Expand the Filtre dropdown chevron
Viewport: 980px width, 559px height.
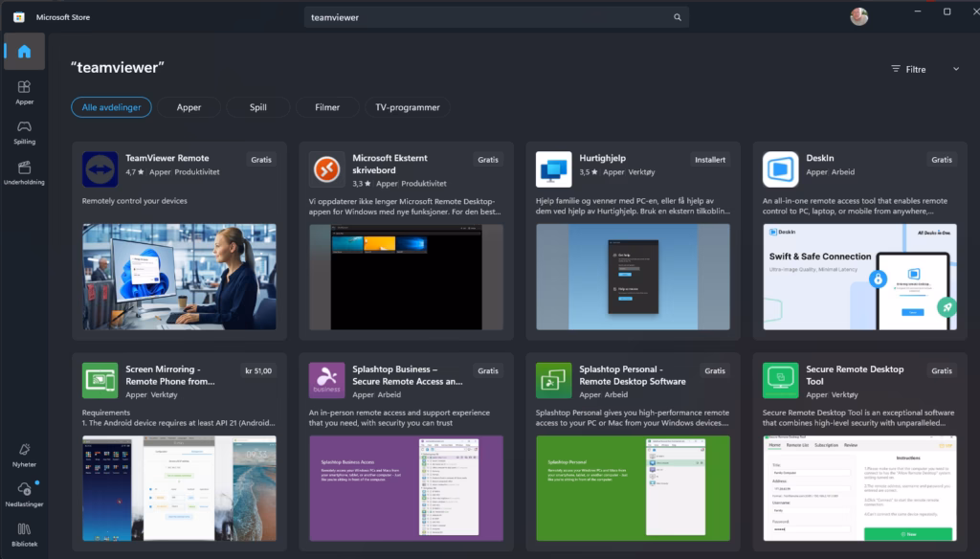[955, 69]
